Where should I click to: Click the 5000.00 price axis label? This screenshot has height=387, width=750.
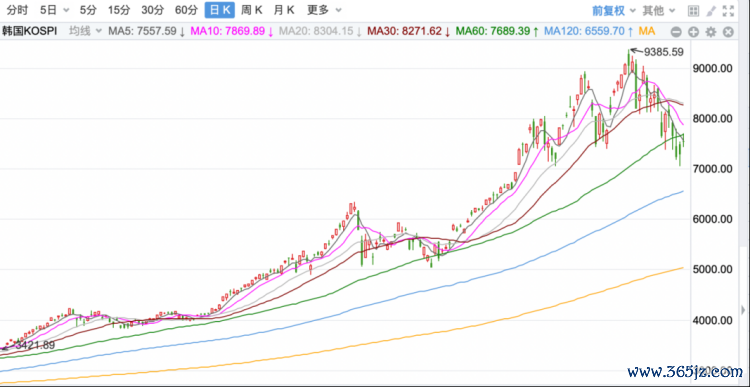pyautogui.click(x=713, y=269)
